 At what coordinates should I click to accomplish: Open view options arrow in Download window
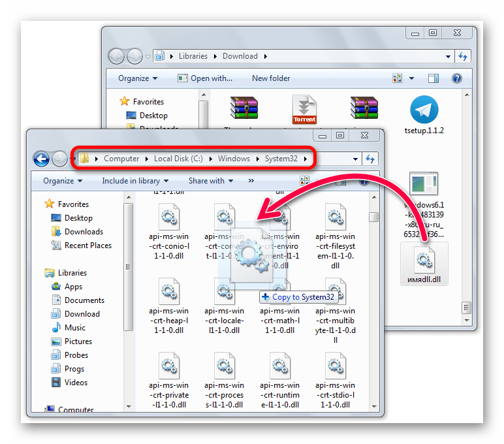point(411,78)
